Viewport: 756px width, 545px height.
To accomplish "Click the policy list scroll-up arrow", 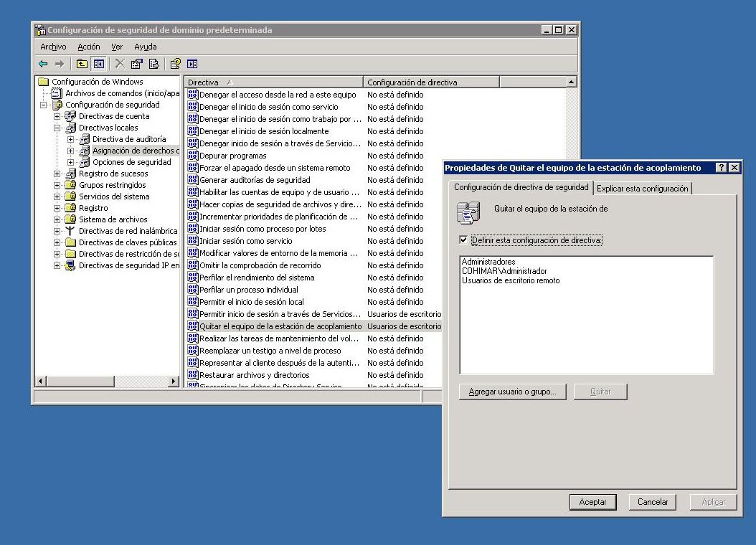I will point(572,82).
